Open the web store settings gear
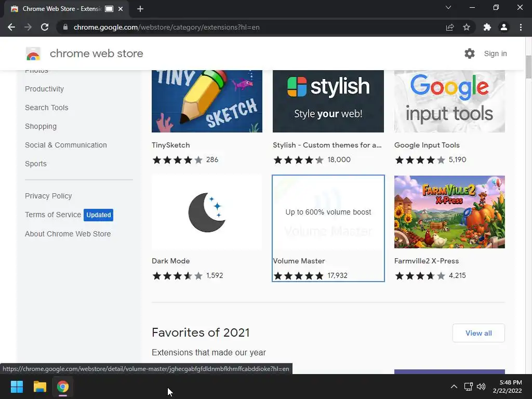The height and width of the screenshot is (399, 532). coord(470,54)
